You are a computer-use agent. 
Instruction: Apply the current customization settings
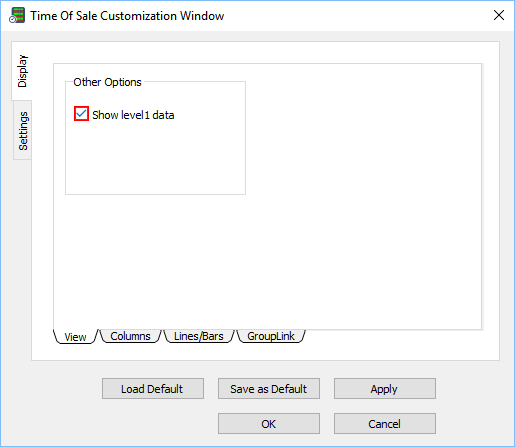[x=385, y=389]
